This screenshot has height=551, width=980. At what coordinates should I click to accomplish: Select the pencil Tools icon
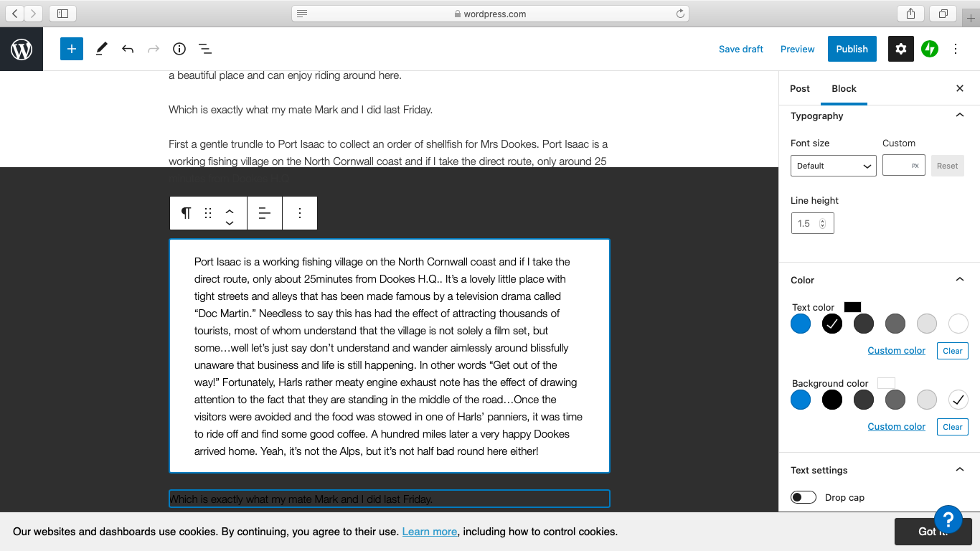[x=101, y=49]
